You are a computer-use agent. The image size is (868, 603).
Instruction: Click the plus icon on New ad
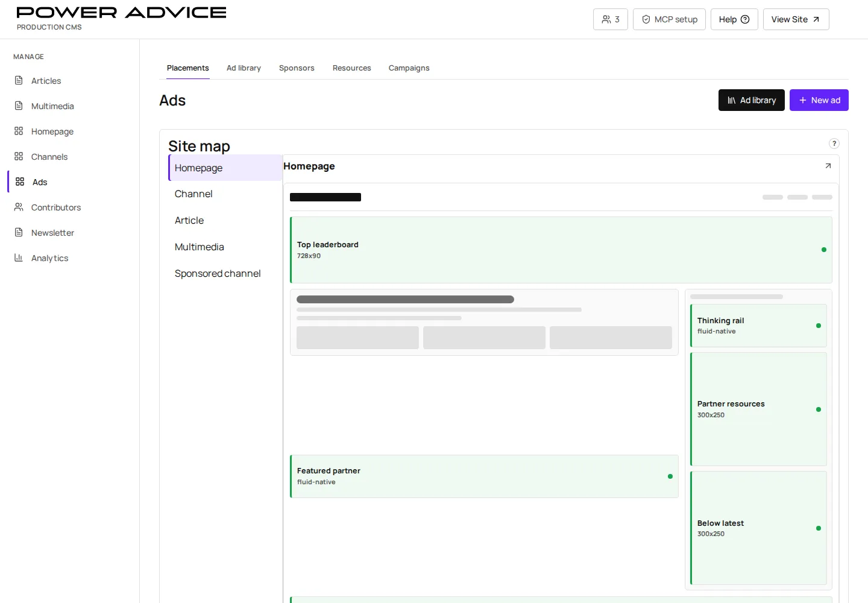(803, 100)
